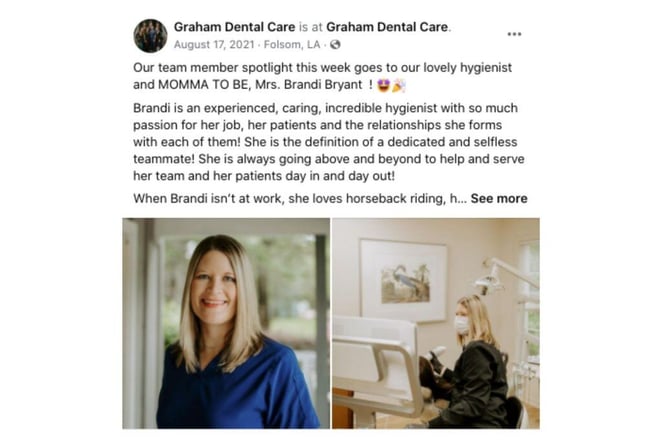Click the name "Mrs. Brandi Bryant" in the post
The height and width of the screenshot is (442, 662).
tap(309, 85)
